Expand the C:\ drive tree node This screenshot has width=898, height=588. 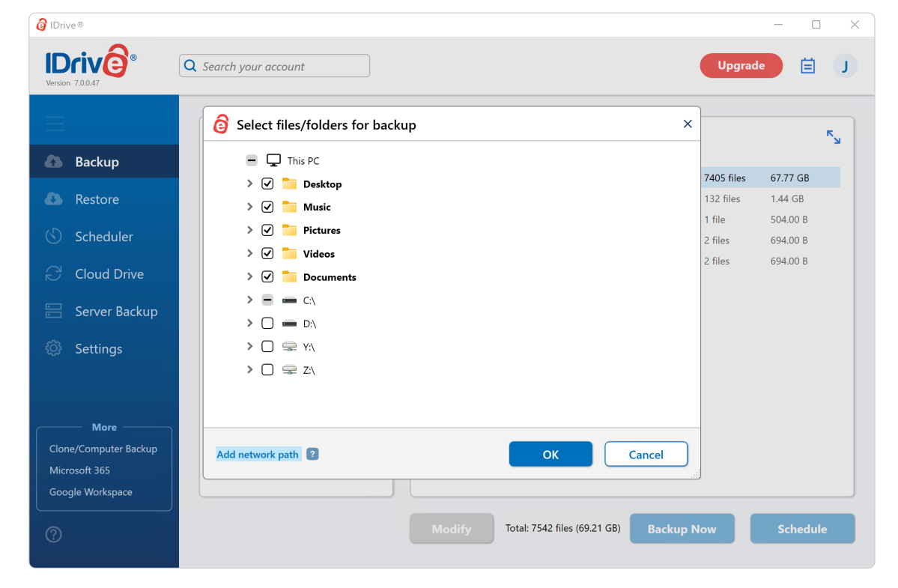click(x=249, y=300)
